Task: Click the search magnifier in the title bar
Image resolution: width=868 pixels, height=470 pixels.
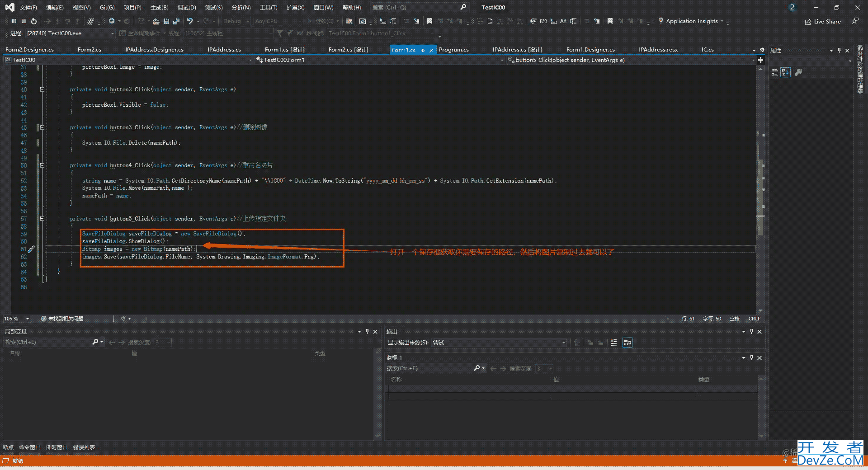Action: 463,7
